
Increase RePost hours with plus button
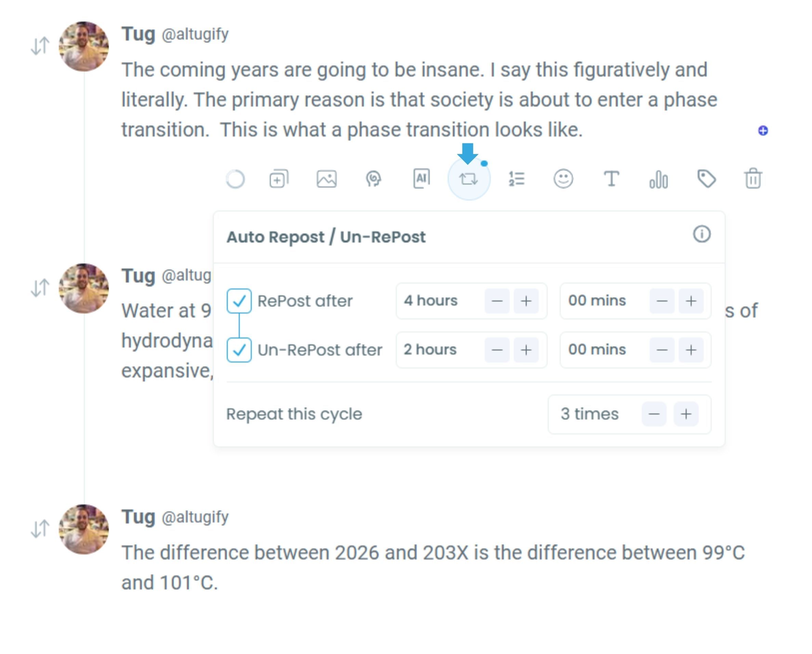click(526, 301)
